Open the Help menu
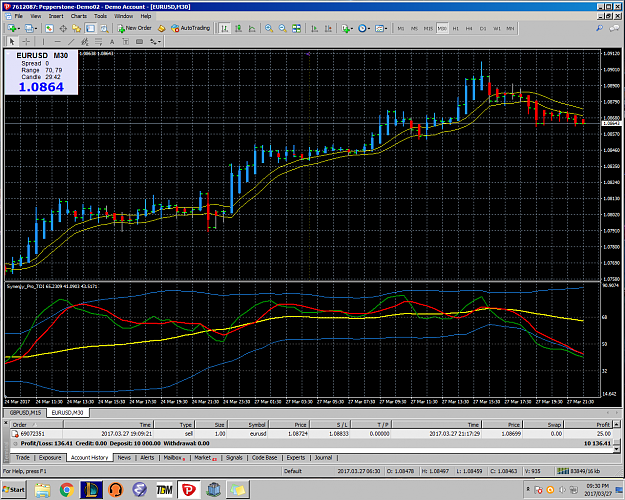625x500 pixels. point(145,16)
